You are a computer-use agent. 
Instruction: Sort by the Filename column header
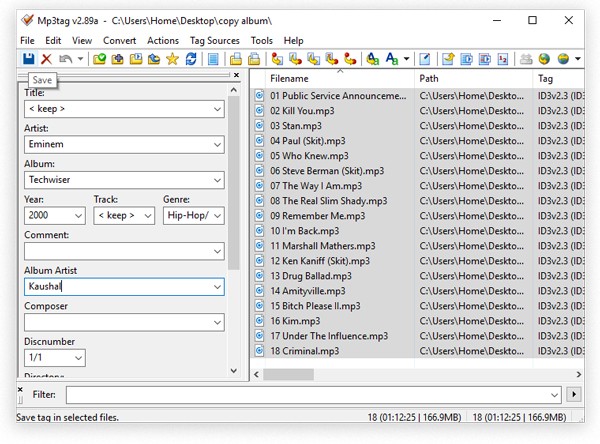tap(339, 78)
